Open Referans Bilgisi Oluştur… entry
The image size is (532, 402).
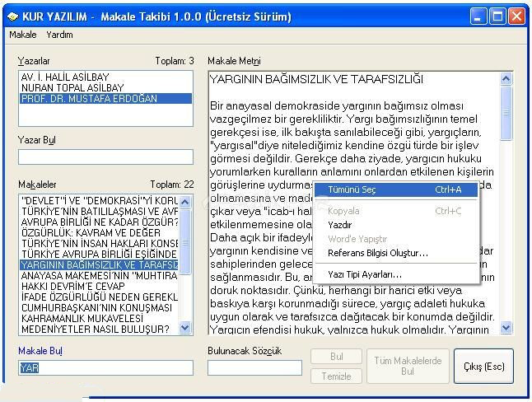coord(395,253)
